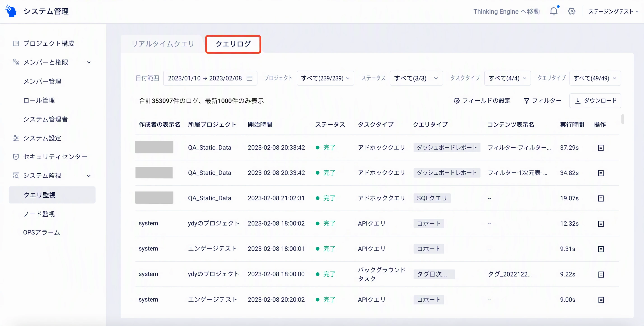This screenshot has height=326, width=644.
Task: Select クエリ監視 in the sidebar
Action: (52, 195)
